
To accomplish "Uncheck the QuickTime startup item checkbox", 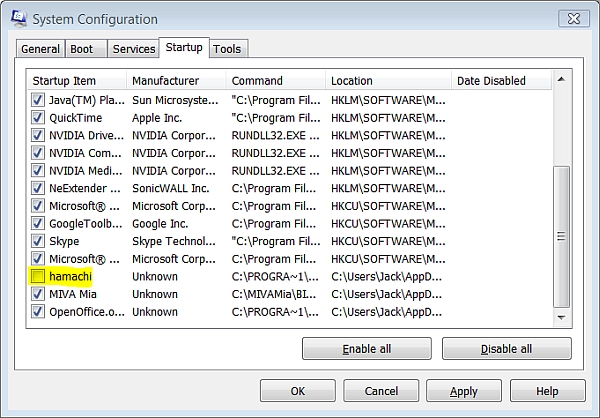I will 38,118.
